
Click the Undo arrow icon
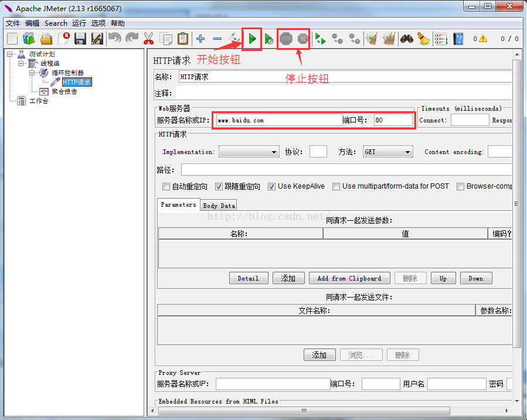115,38
